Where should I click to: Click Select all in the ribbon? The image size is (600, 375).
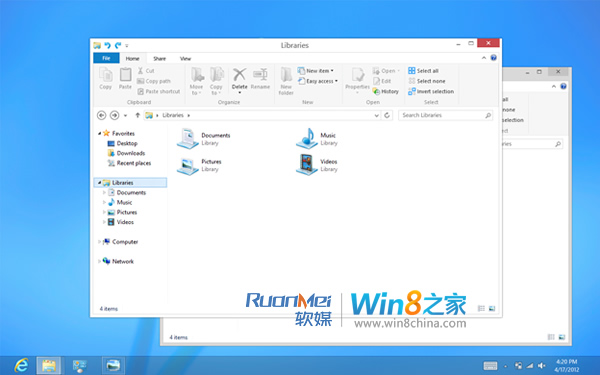(423, 71)
